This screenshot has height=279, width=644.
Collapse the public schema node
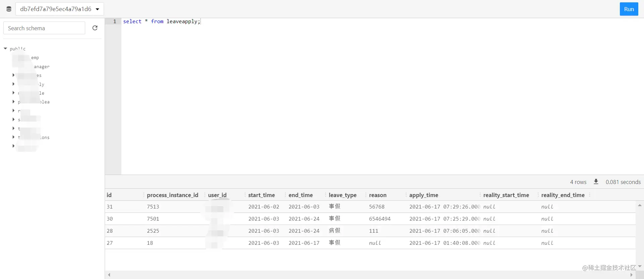[x=5, y=49]
